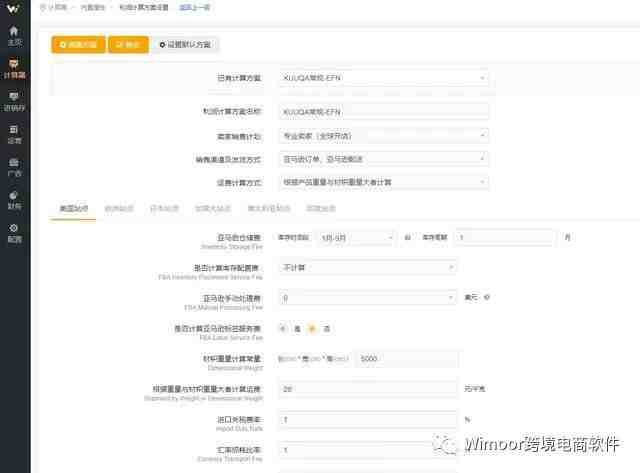Screen dimensions: 640x473
Task: Select 否 radio for FBA Label Service Fee
Action: coord(312,328)
